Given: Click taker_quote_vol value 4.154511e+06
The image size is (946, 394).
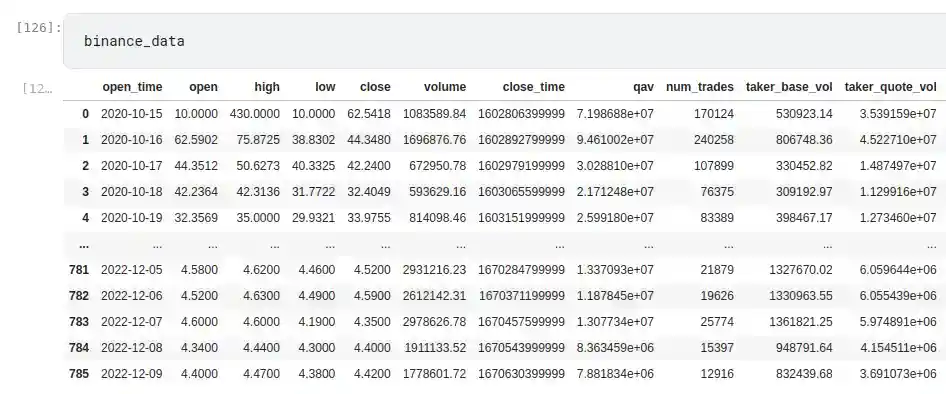Looking at the screenshot, I should coord(898,348).
